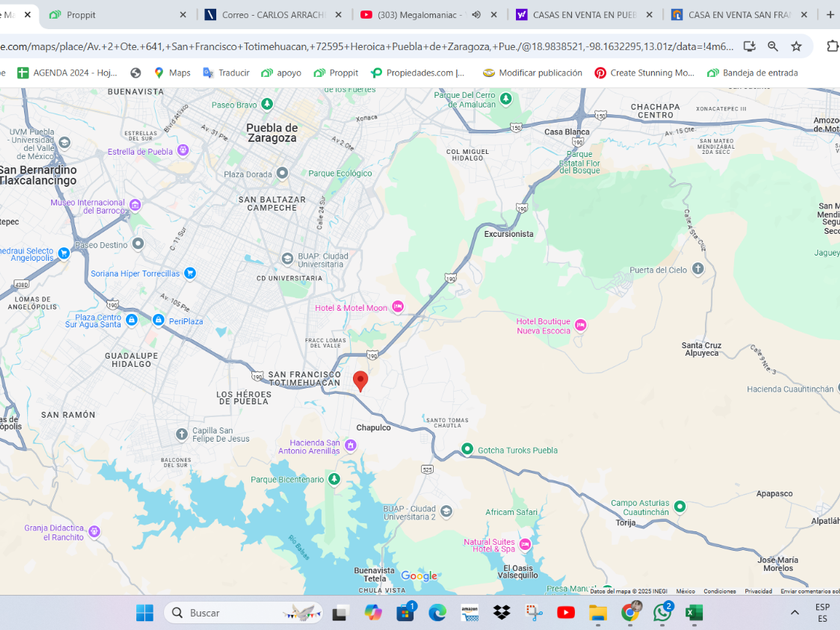
Task: Open the zoom magnifier icon in address bar
Action: pos(772,47)
